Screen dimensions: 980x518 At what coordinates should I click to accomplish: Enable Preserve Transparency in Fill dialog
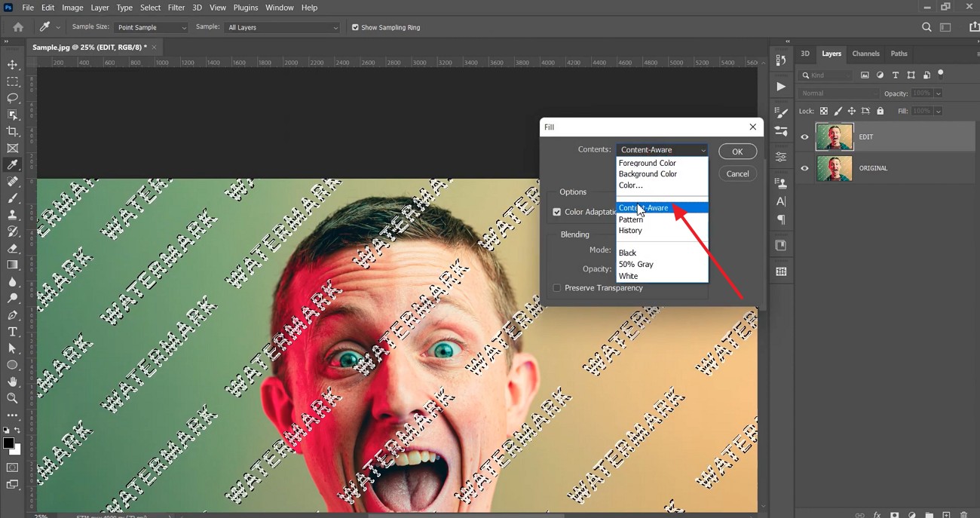point(557,288)
